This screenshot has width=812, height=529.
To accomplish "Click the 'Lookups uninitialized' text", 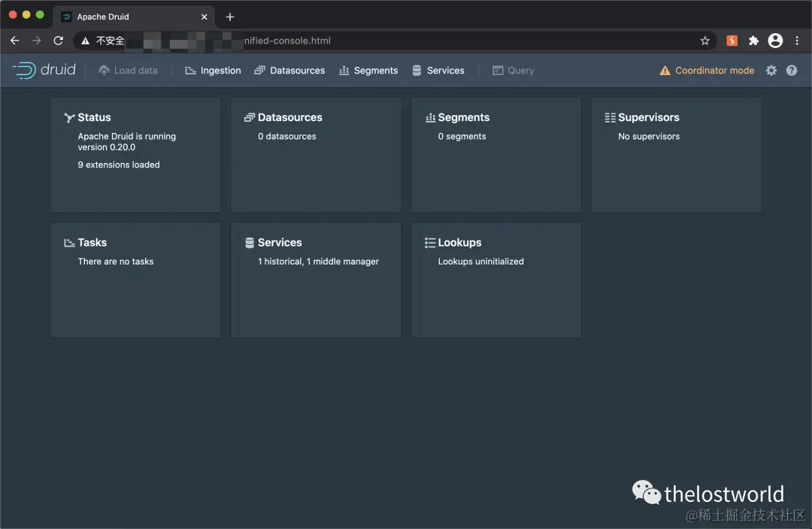I will (480, 261).
